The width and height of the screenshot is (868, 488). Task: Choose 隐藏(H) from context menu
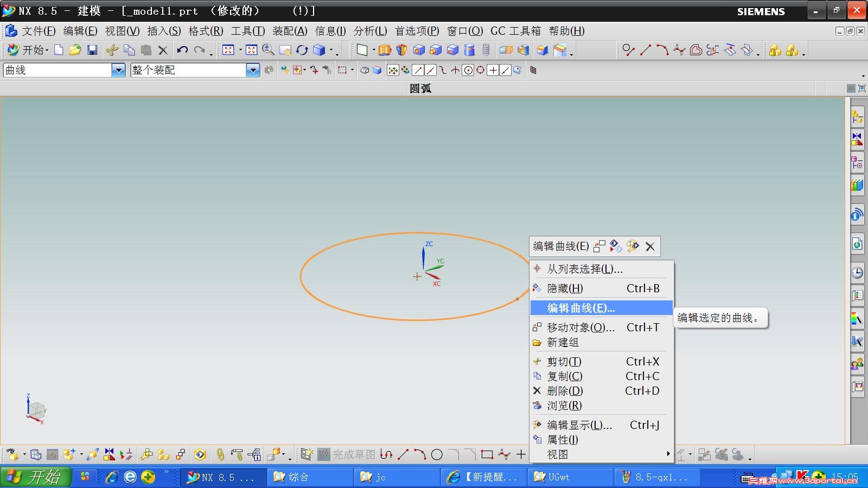pyautogui.click(x=602, y=288)
